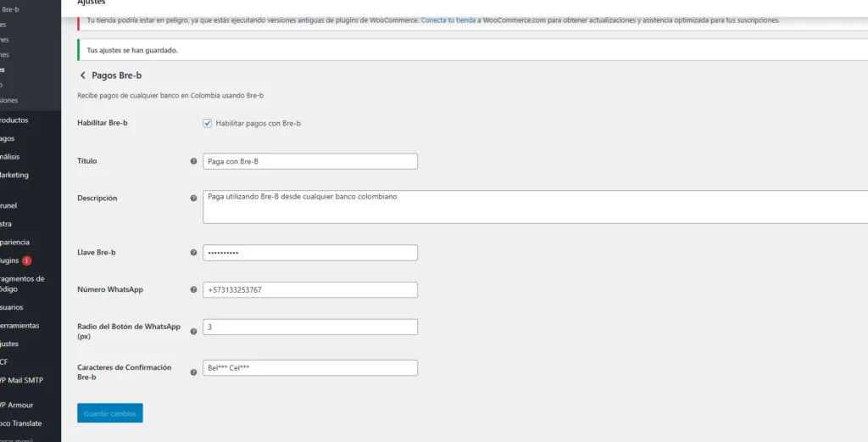Click the Habilitar Bre-b label
The width and height of the screenshot is (868, 442).
(103, 123)
